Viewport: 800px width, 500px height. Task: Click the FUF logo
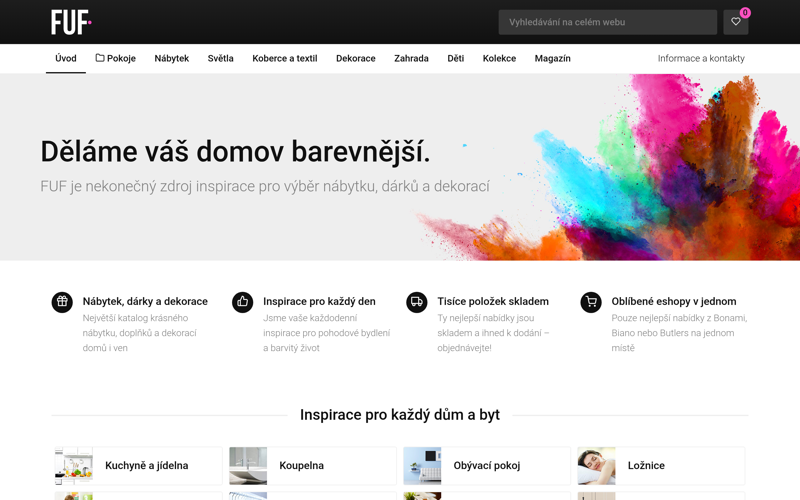[71, 22]
